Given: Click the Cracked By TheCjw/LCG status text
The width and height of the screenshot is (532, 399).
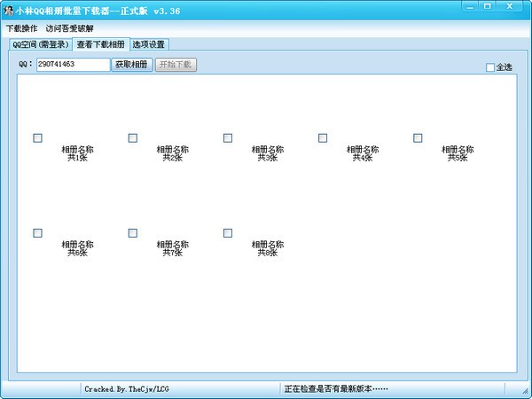Looking at the screenshot, I should [127, 389].
